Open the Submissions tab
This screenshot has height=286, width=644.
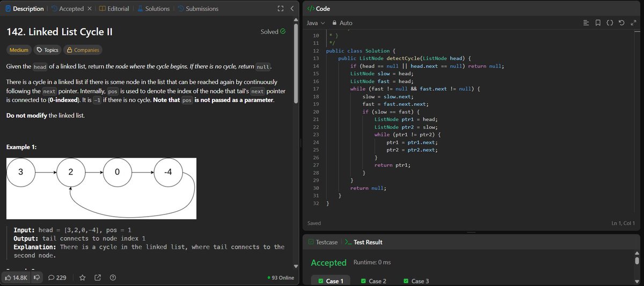click(197, 9)
